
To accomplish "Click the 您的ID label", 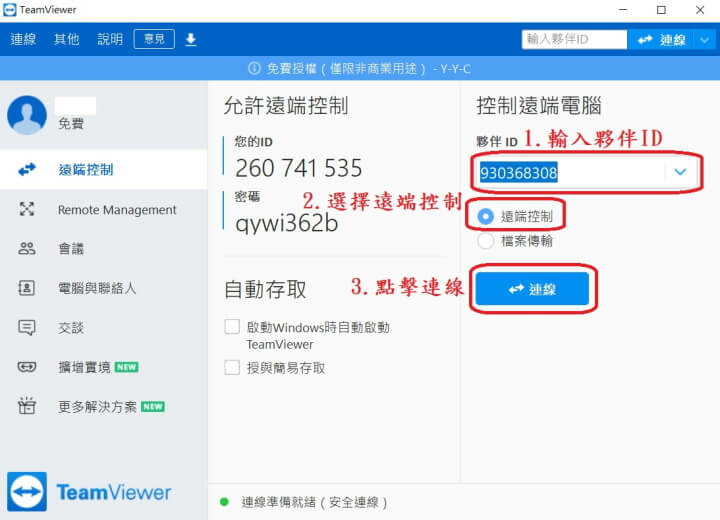I will pyautogui.click(x=253, y=142).
